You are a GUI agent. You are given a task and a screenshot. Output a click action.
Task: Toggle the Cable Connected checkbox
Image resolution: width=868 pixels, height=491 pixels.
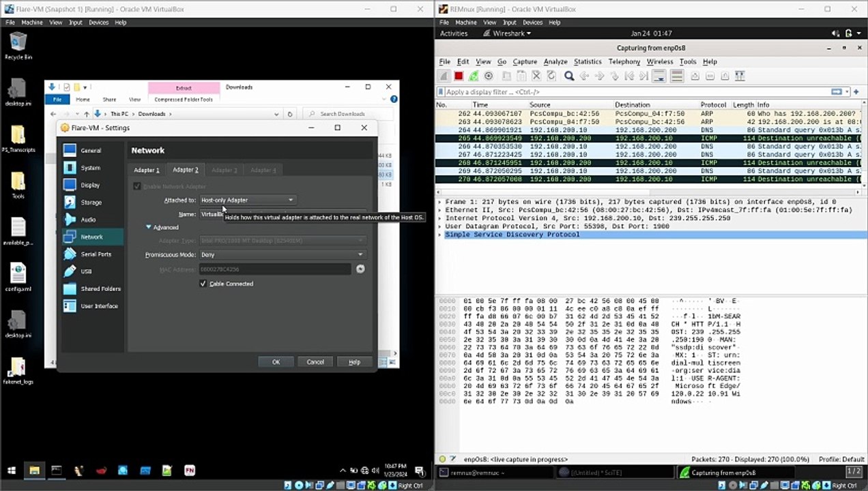tap(203, 284)
